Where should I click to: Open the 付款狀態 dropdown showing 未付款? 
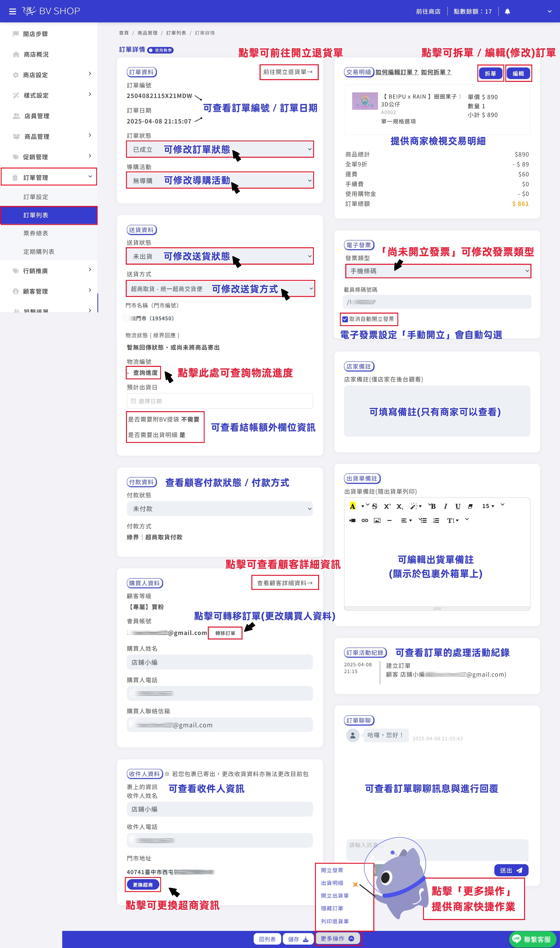pos(220,509)
